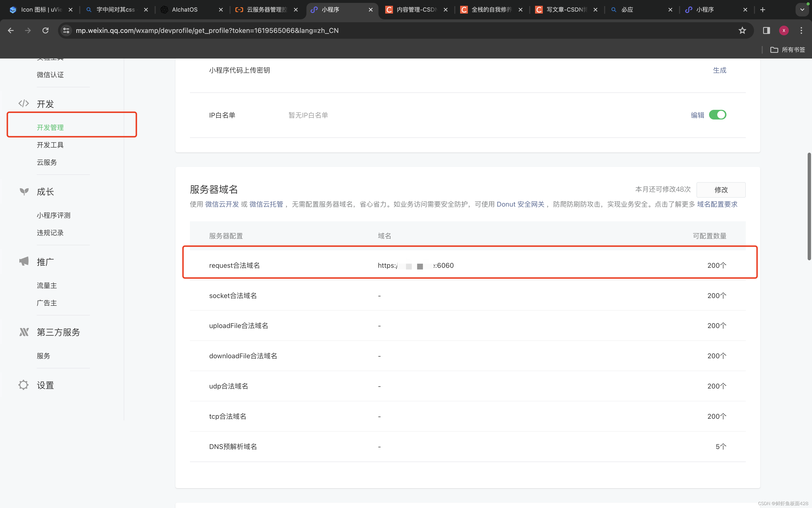812x508 pixels.
Task: Open 微信云开发 link
Action: coord(222,204)
